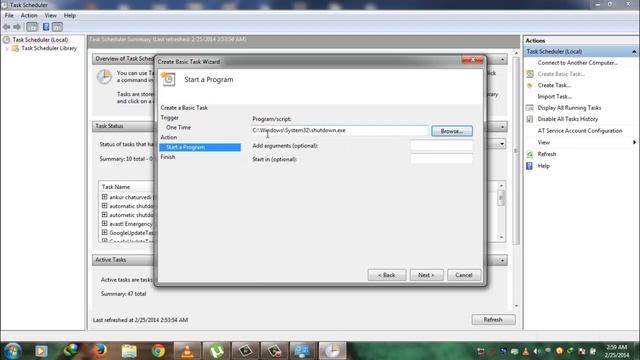Click the Finish wizard step
Screen dimensions: 640x360
[x=168, y=157]
